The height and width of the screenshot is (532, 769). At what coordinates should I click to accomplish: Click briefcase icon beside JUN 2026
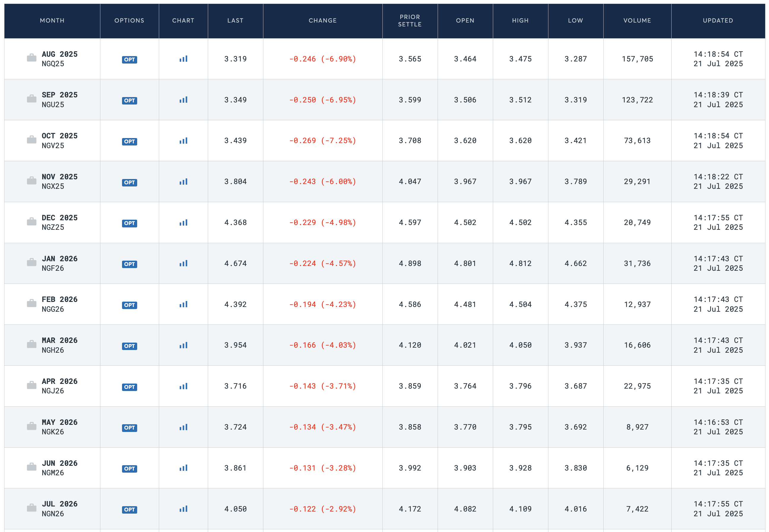32,467
